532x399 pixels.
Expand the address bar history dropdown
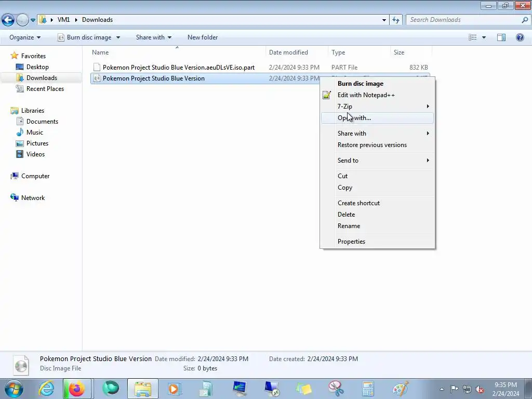pos(384,20)
